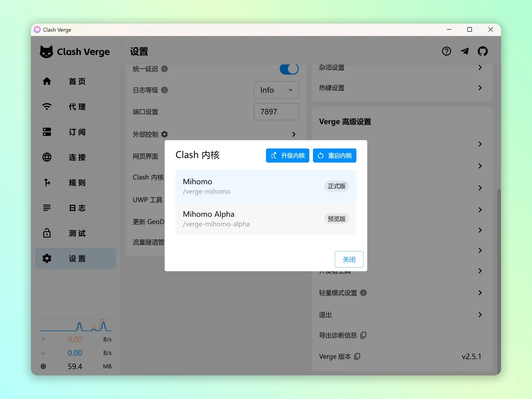Click the /verge-mihomo-alpha path text

tap(216, 224)
